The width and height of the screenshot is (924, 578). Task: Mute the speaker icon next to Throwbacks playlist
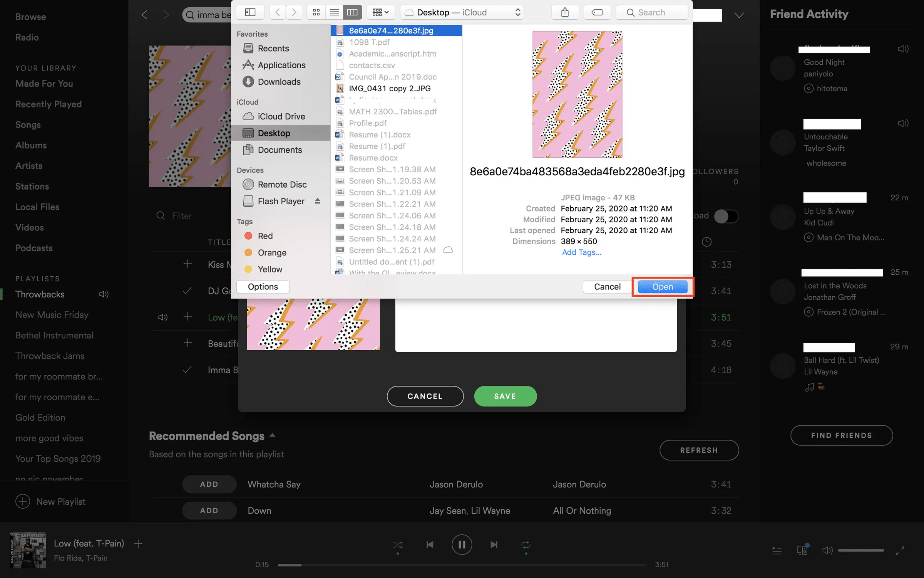pos(103,294)
